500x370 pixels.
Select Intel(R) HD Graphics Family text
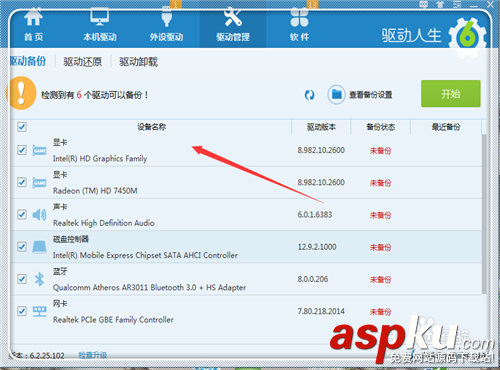click(x=100, y=159)
